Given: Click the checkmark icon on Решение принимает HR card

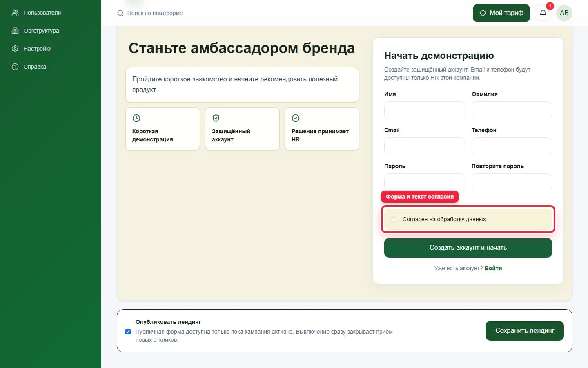Looking at the screenshot, I should pos(296,118).
